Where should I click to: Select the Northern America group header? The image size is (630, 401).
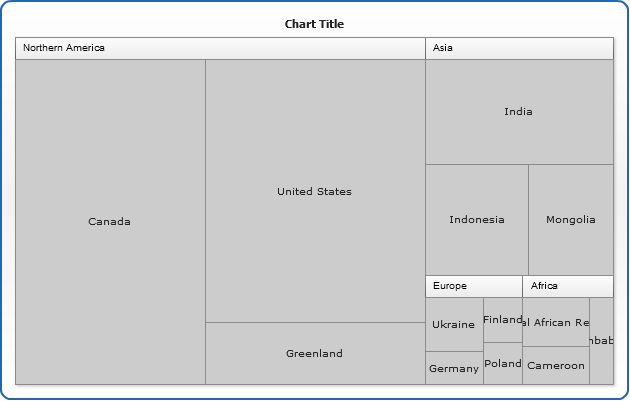[x=220, y=48]
